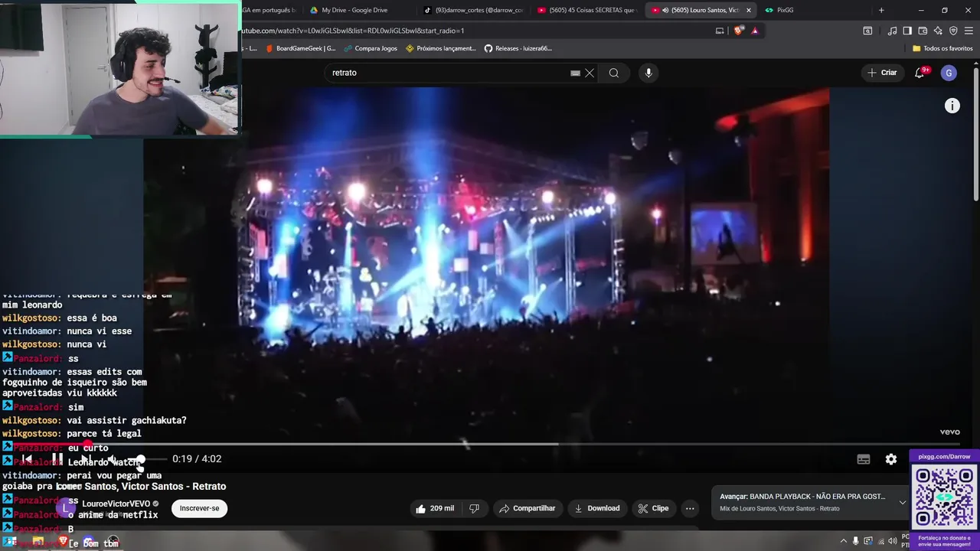Image resolution: width=980 pixels, height=551 pixels.
Task: Clear the search box using the X icon
Action: (x=590, y=73)
